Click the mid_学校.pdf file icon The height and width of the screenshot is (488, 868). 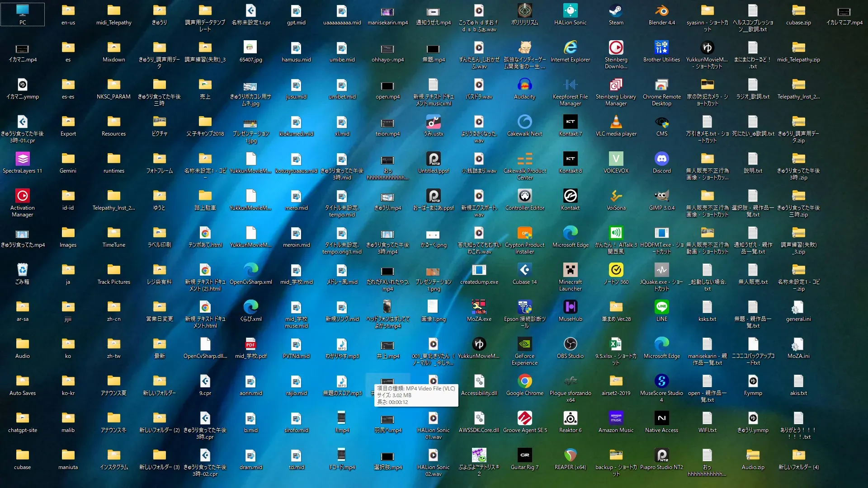click(250, 344)
